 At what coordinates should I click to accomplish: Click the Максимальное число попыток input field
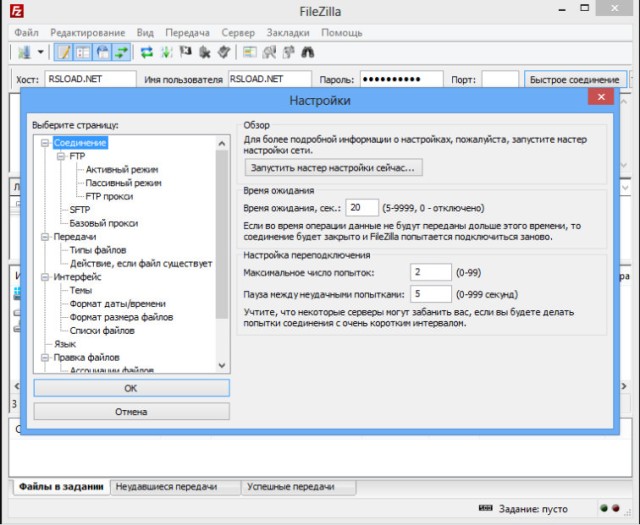click(430, 272)
